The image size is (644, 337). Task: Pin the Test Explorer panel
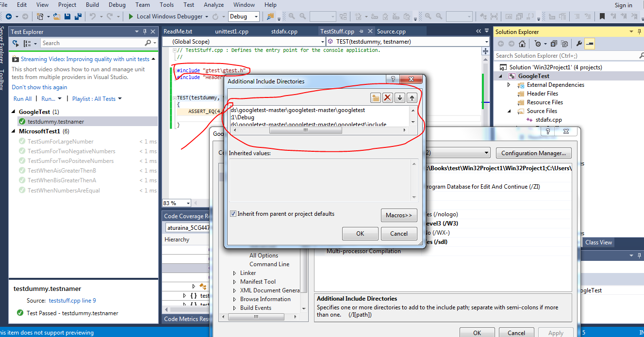point(145,32)
